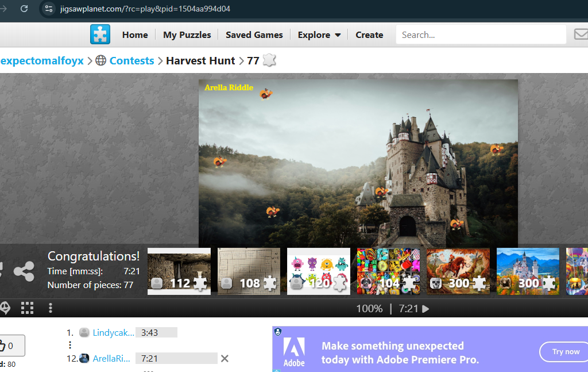
Task: Click the ghost image preview icon
Action: click(x=5, y=308)
